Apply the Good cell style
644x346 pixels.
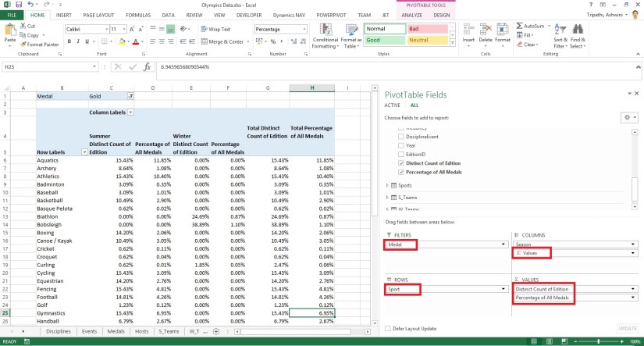coord(384,41)
